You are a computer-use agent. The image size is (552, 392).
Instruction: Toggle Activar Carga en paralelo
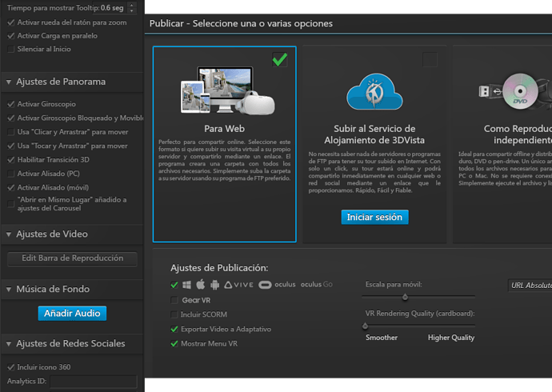[x=11, y=36]
